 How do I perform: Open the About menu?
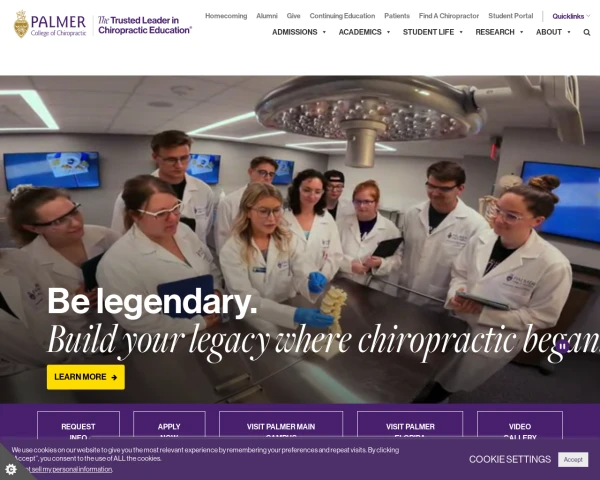pos(553,32)
